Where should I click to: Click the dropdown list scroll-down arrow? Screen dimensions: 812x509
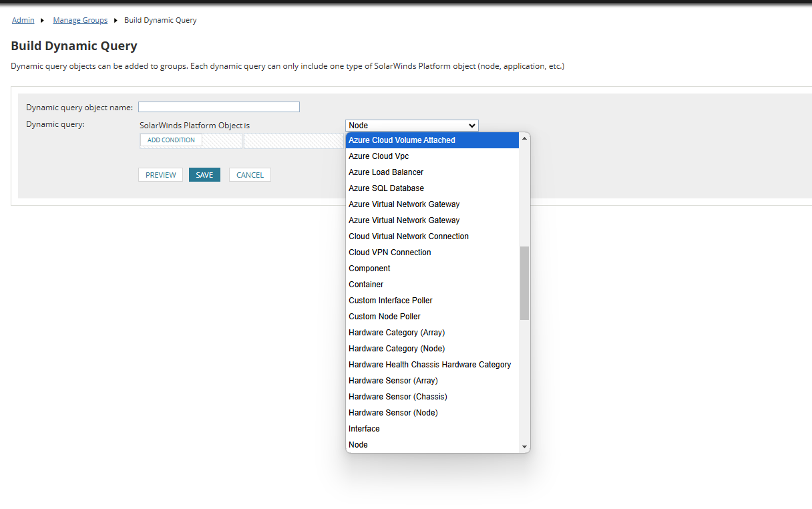pos(524,447)
